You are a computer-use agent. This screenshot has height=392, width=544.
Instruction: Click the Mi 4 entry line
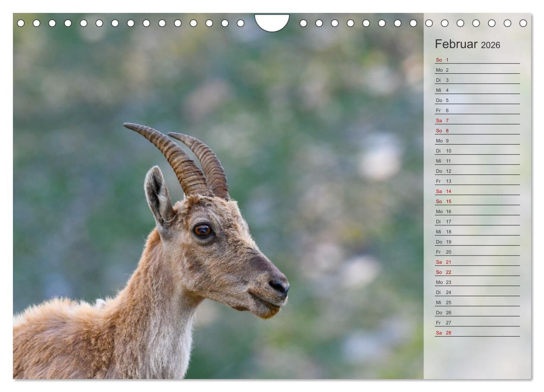[x=477, y=90]
